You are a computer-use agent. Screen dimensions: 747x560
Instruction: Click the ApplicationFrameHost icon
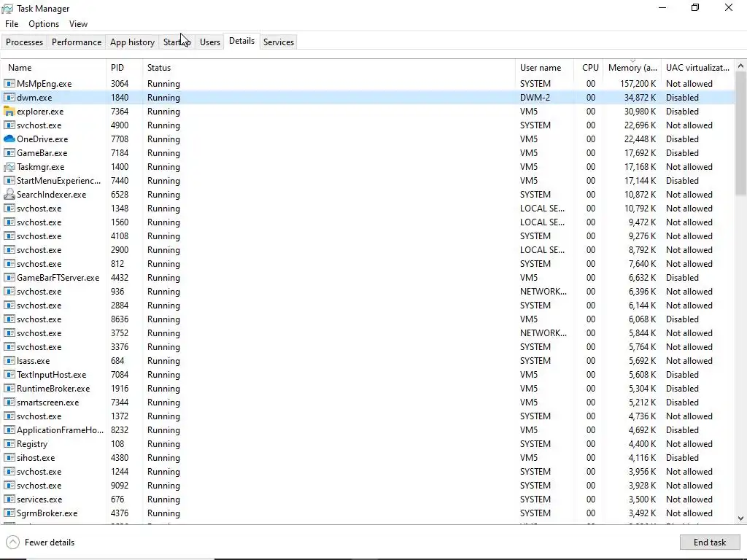point(9,430)
